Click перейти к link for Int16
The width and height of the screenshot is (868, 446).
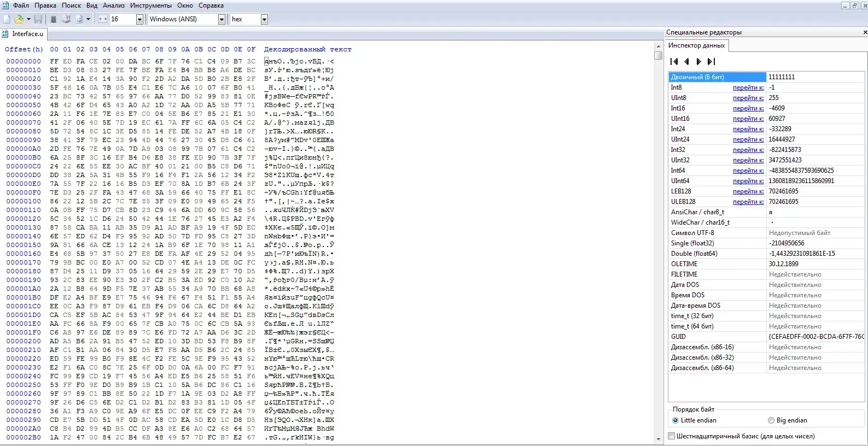coord(748,108)
